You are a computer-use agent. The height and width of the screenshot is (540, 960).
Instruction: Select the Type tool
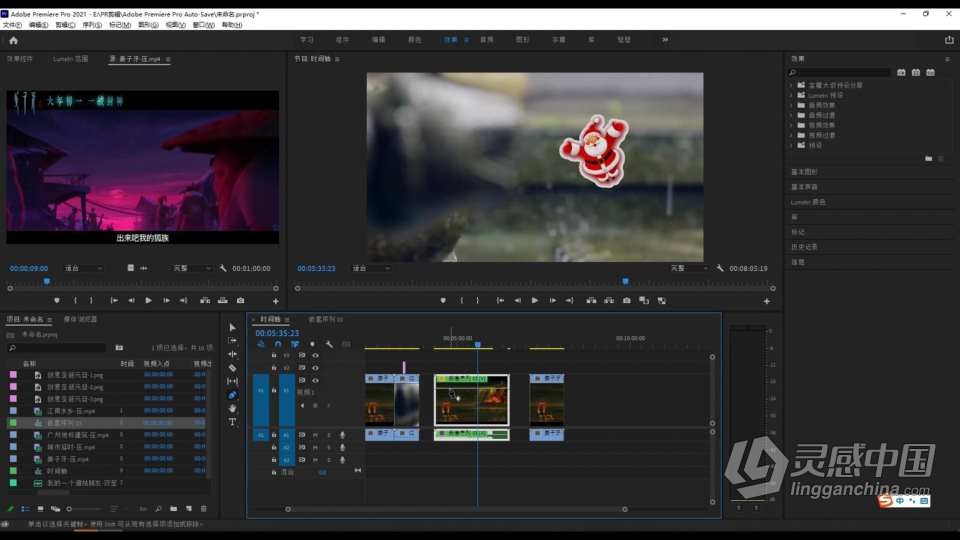click(x=232, y=422)
